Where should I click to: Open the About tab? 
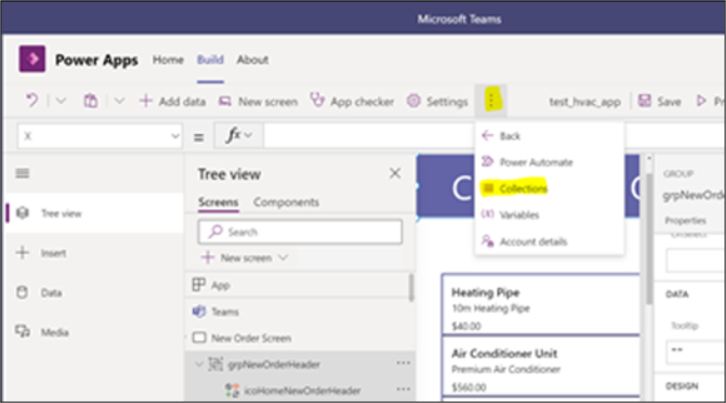(252, 60)
